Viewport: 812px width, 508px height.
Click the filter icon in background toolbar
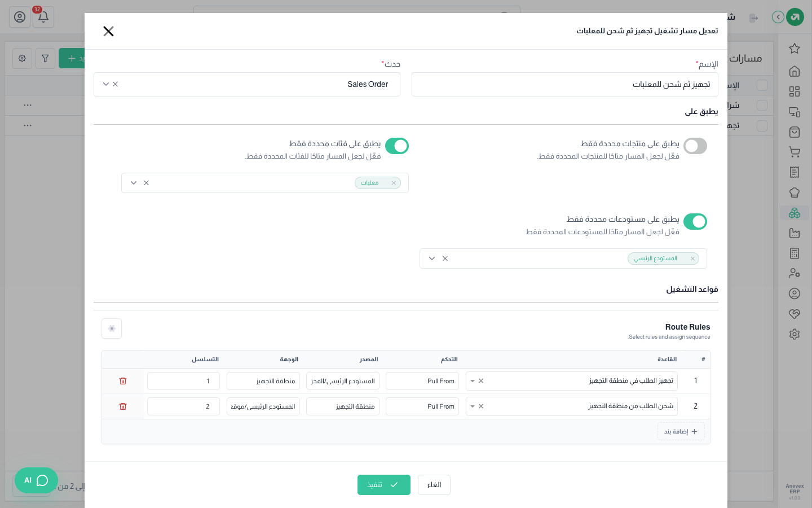click(x=45, y=58)
